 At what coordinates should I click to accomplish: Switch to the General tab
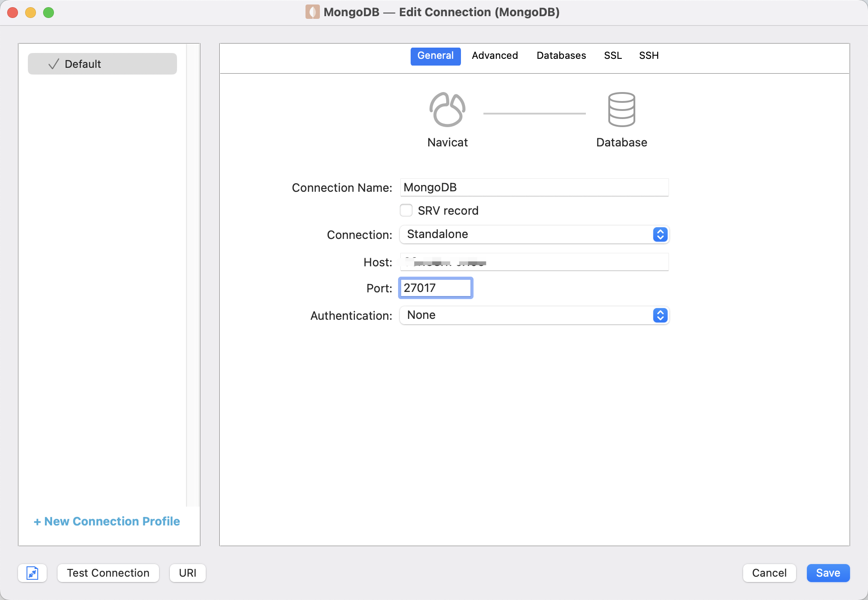coord(435,56)
